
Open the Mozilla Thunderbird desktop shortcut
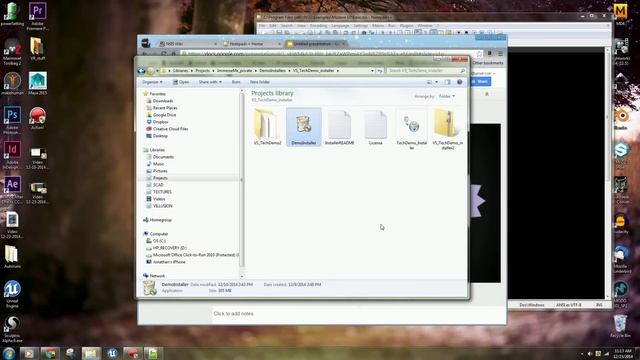pyautogui.click(x=621, y=259)
